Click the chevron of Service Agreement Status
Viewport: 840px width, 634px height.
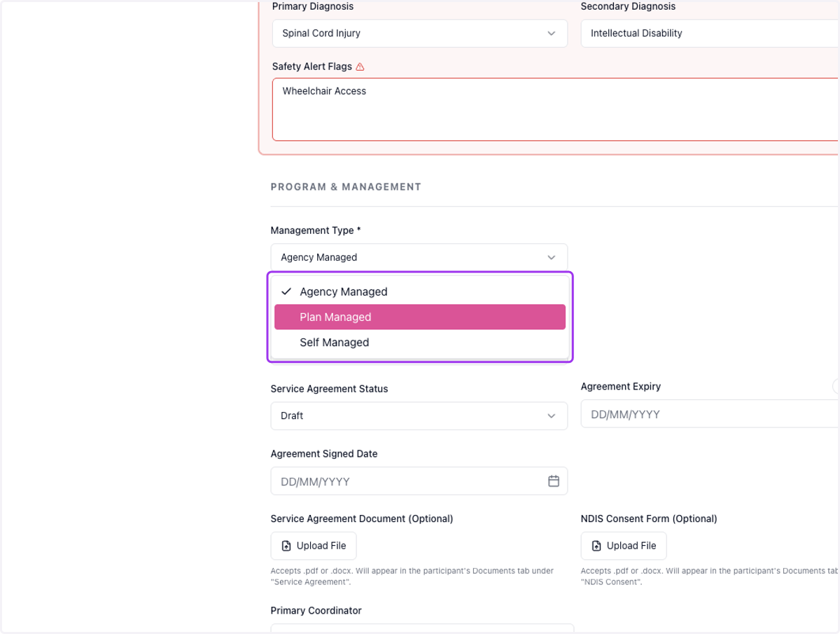(552, 415)
